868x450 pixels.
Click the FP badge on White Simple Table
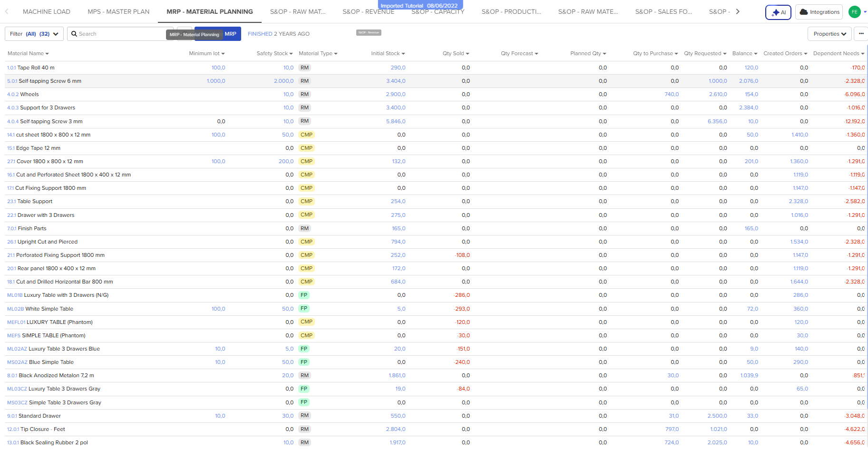[304, 309]
